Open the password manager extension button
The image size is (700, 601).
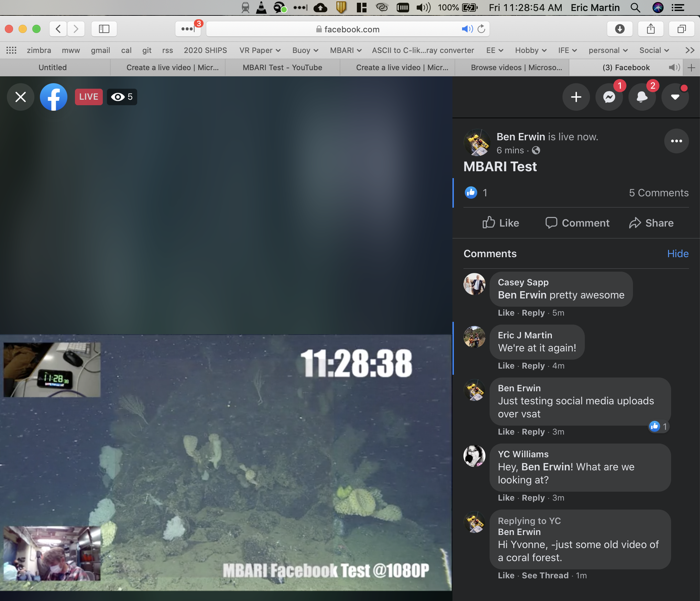pyautogui.click(x=188, y=29)
